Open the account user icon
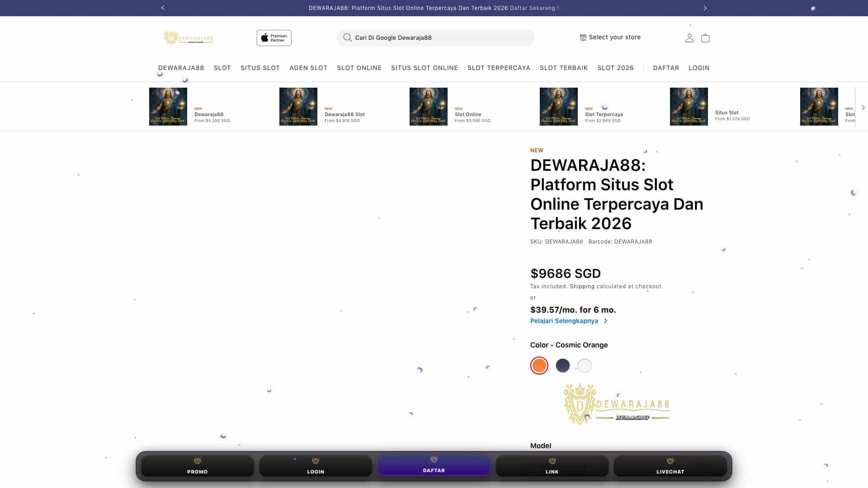 [x=689, y=38]
